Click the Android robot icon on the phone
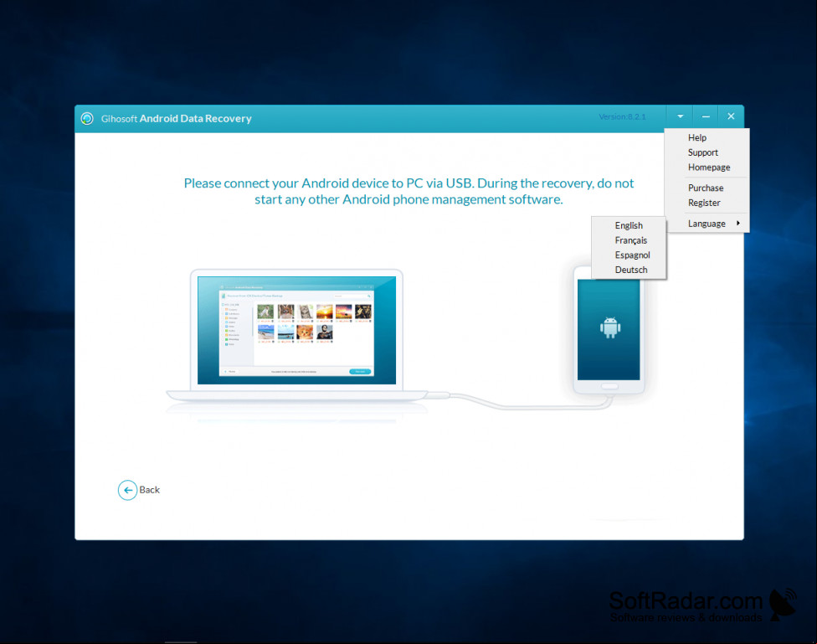 click(609, 327)
